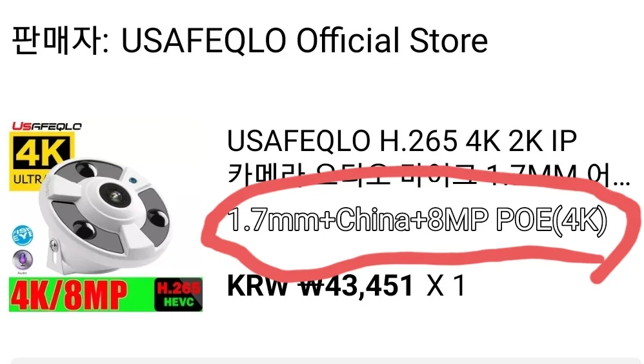This screenshot has height=364, width=644.
Task: Click the red 4K/8MP label banner
Action: (x=68, y=296)
